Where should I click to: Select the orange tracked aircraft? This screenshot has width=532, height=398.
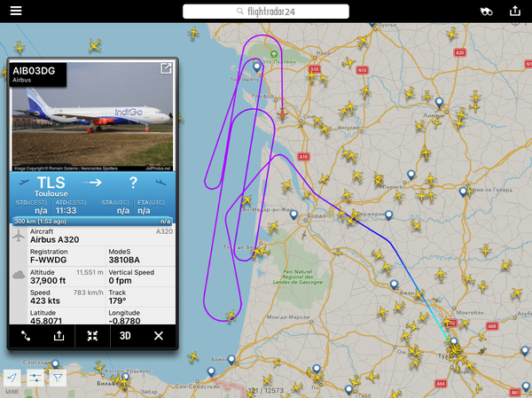[x=282, y=114]
